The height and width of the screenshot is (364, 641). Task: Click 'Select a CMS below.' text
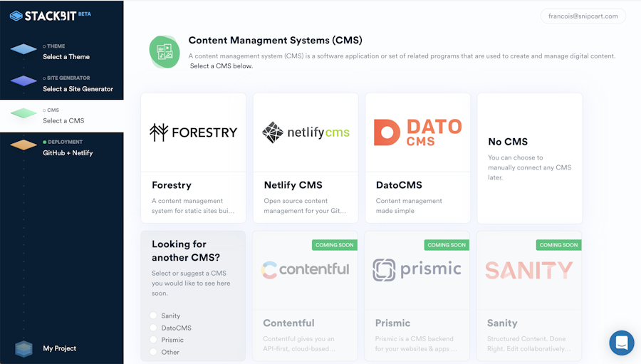222,66
